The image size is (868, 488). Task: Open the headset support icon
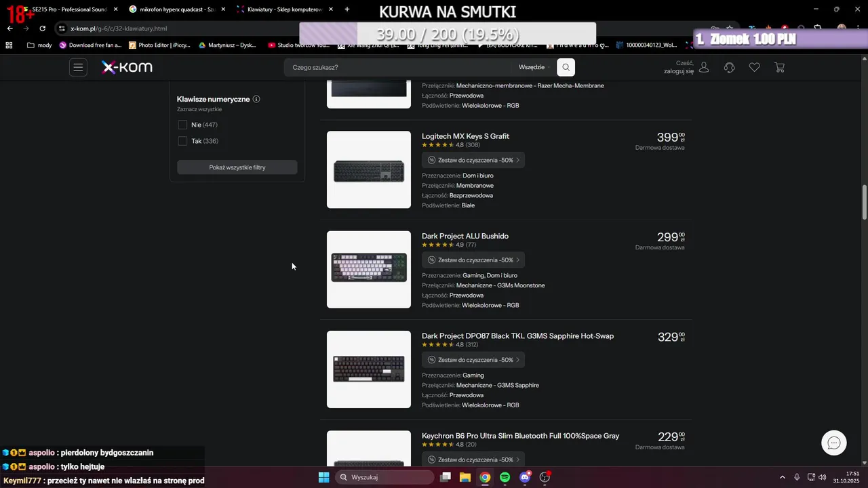coord(730,67)
